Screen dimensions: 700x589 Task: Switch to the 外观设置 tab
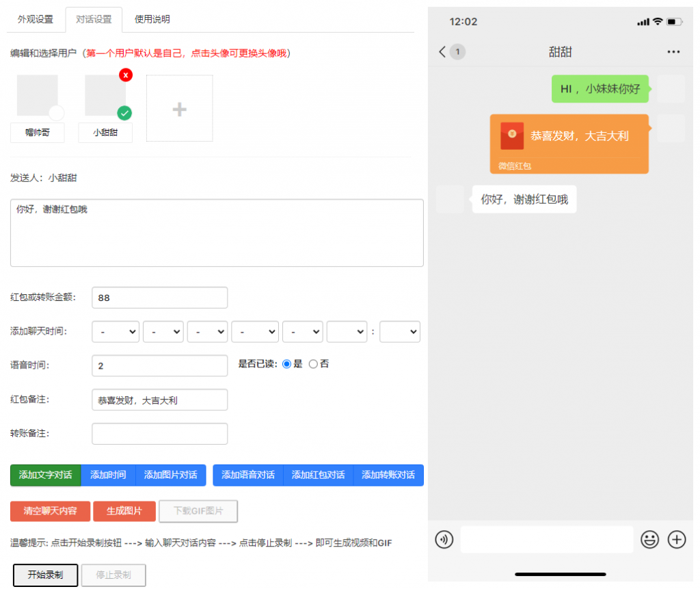(36, 19)
